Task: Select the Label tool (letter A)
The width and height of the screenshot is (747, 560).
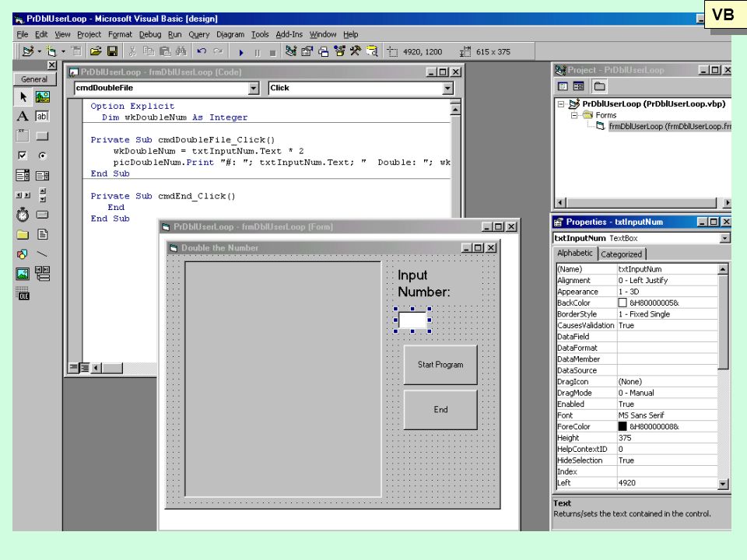Action: coord(23,116)
